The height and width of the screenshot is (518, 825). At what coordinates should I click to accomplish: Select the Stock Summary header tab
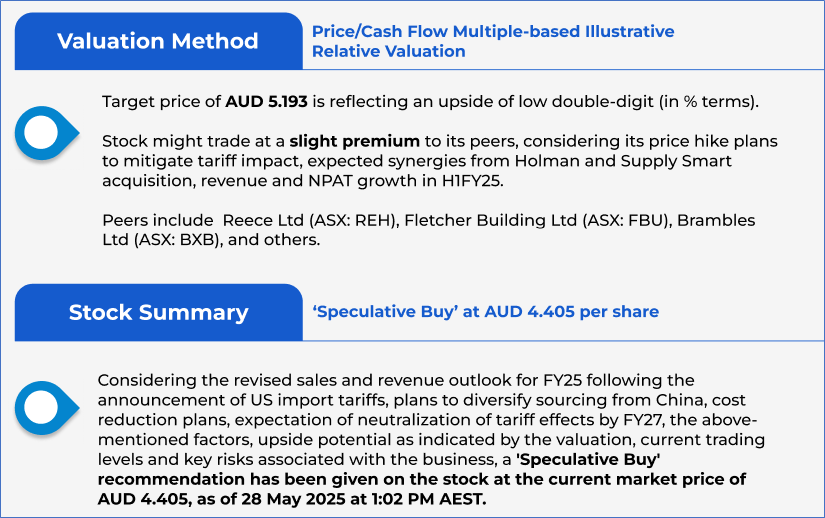click(x=158, y=312)
